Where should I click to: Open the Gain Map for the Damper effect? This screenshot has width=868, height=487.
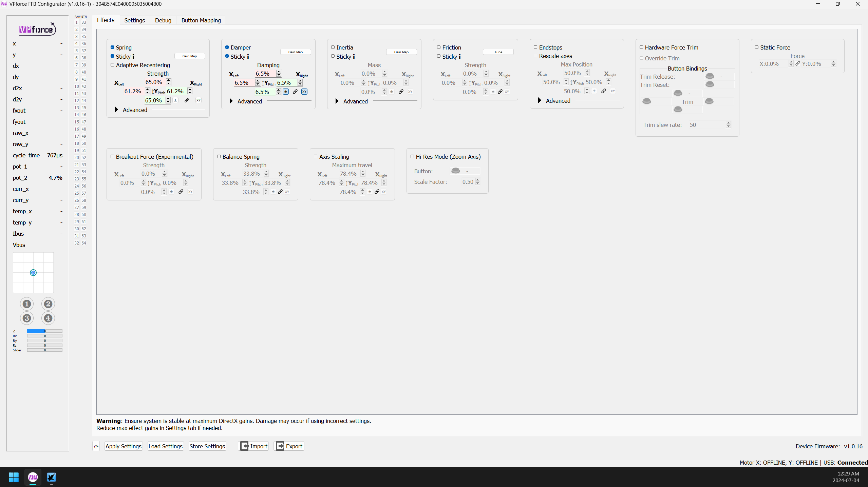295,52
